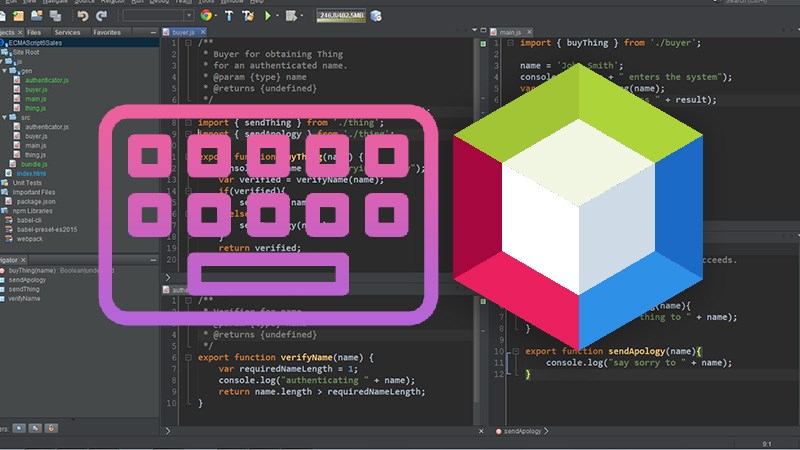Select verifyName in Navigator list
Image resolution: width=800 pixels, height=450 pixels.
[x=24, y=298]
